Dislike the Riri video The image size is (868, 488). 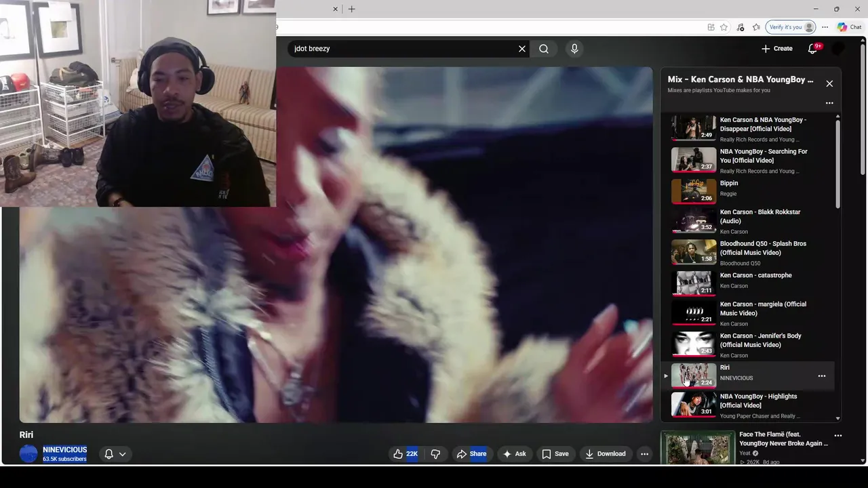pyautogui.click(x=436, y=454)
